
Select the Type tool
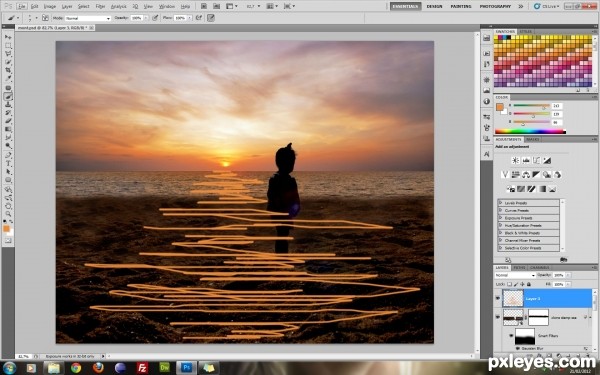(8, 163)
